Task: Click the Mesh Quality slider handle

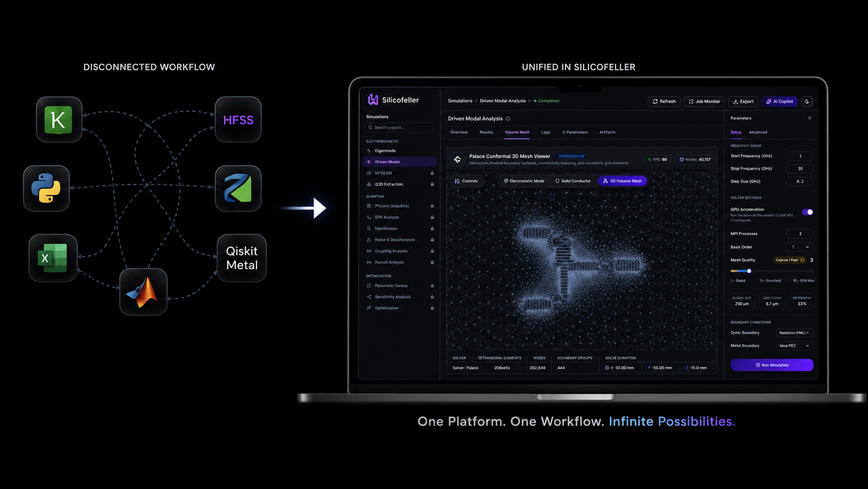Action: 749,271
